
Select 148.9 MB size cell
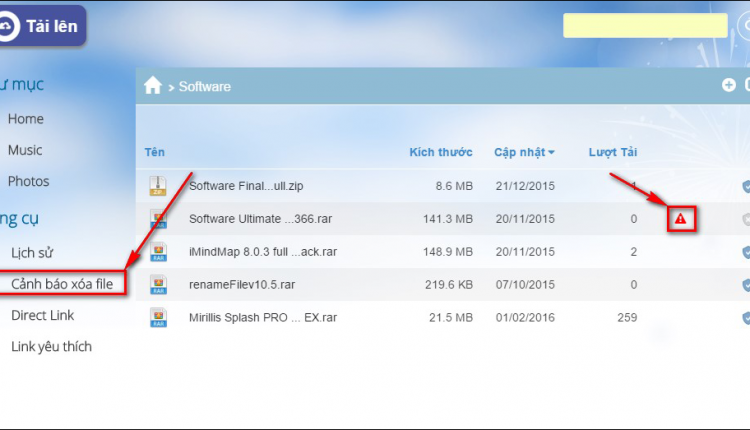point(447,252)
